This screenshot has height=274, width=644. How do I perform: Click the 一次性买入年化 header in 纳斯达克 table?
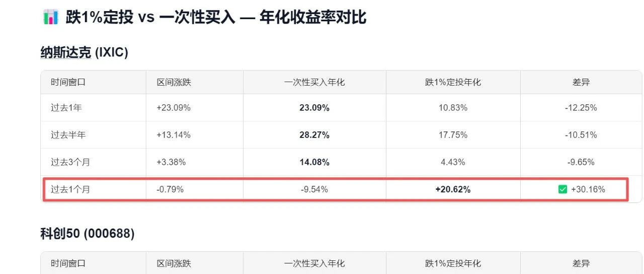point(314,82)
